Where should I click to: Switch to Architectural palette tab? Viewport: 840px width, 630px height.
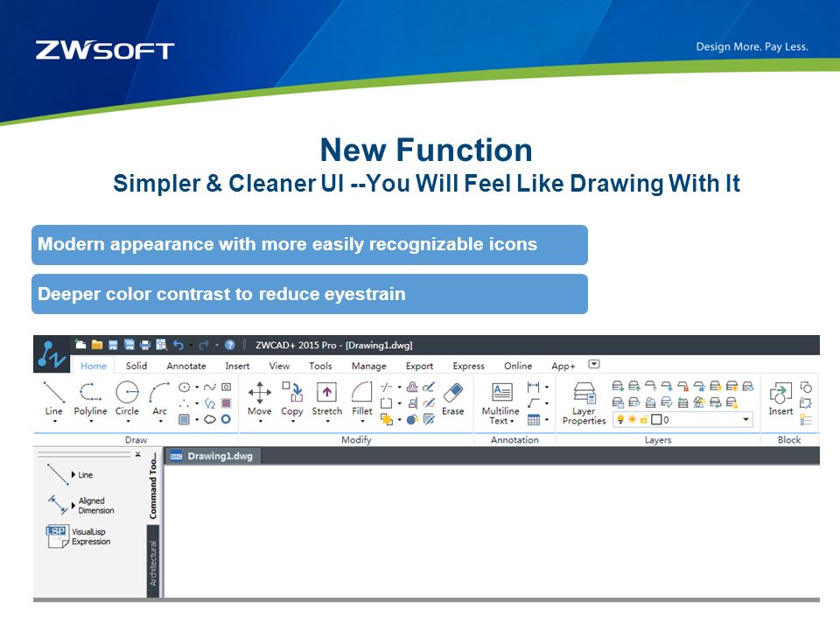[153, 562]
